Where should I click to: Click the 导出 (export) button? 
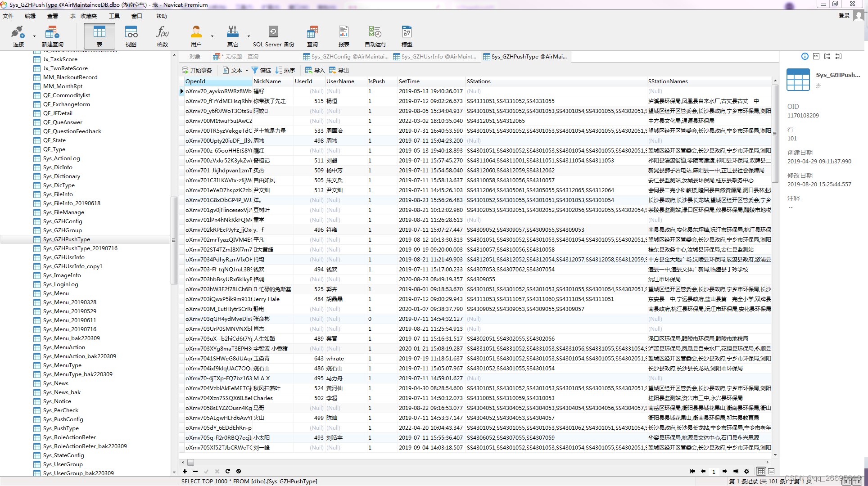(339, 70)
